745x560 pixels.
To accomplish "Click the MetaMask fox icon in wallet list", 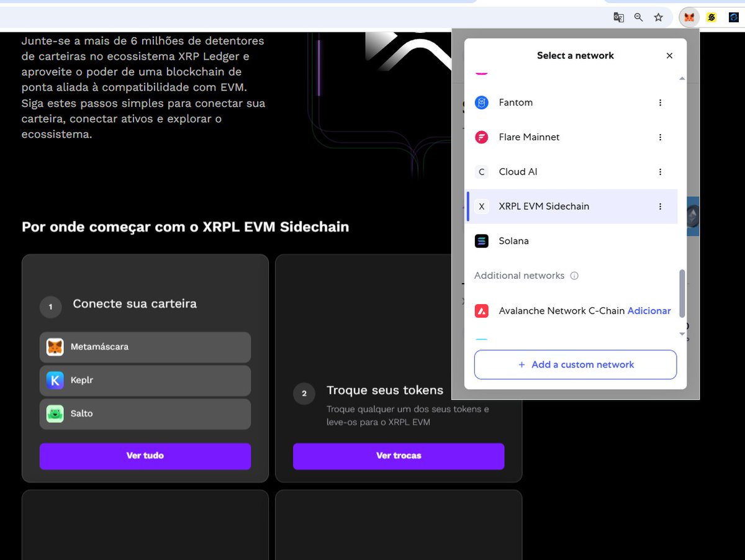I will [x=55, y=347].
